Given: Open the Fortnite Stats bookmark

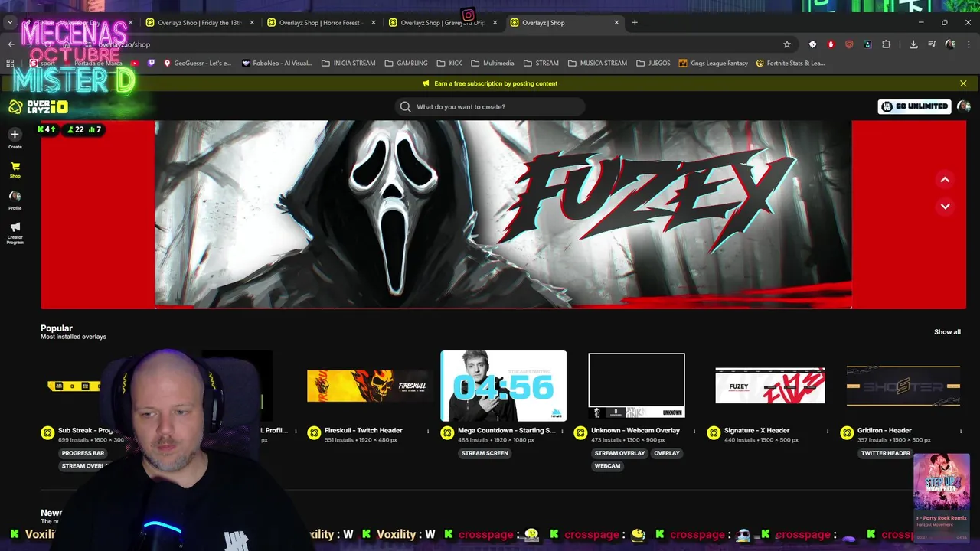Looking at the screenshot, I should (x=790, y=63).
